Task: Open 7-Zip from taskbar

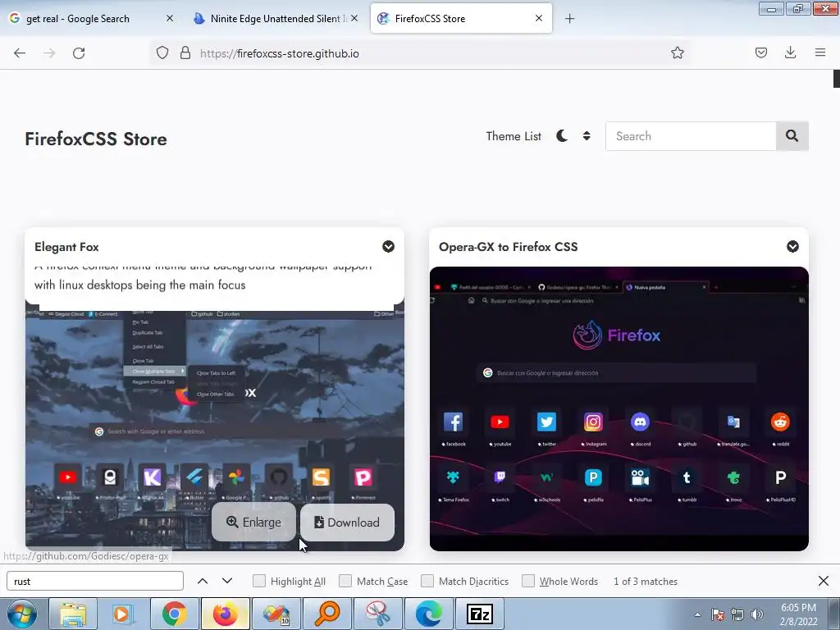Action: [479, 614]
